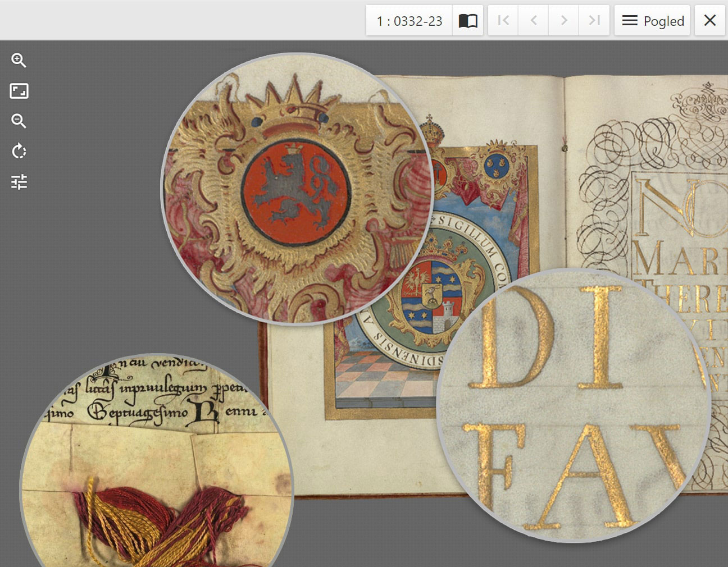Switch to two-page book view
Screen dimensions: 728x567
click(x=468, y=21)
